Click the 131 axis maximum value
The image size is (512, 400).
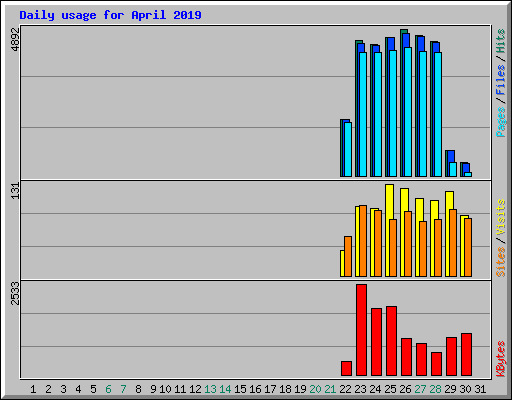(x=16, y=191)
